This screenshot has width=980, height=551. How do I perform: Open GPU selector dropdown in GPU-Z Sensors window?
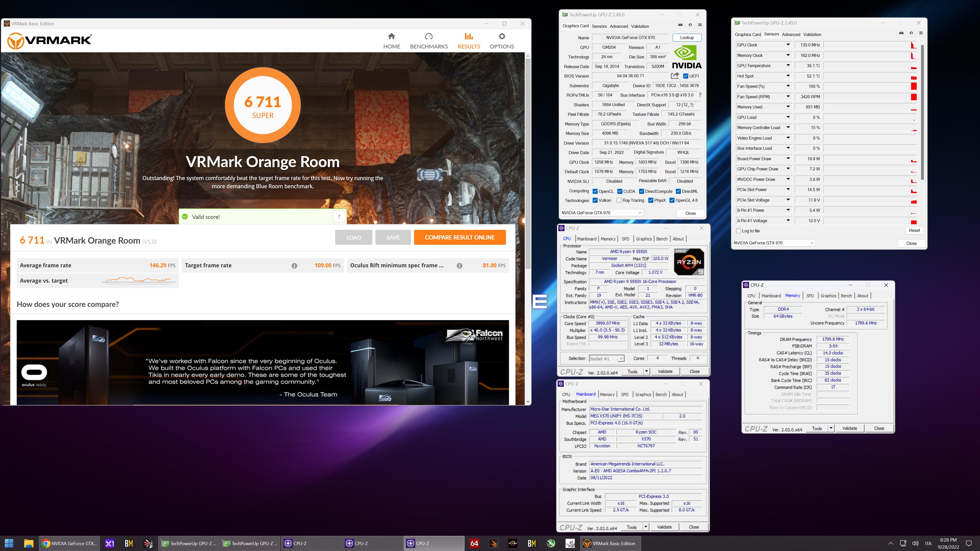click(x=774, y=243)
